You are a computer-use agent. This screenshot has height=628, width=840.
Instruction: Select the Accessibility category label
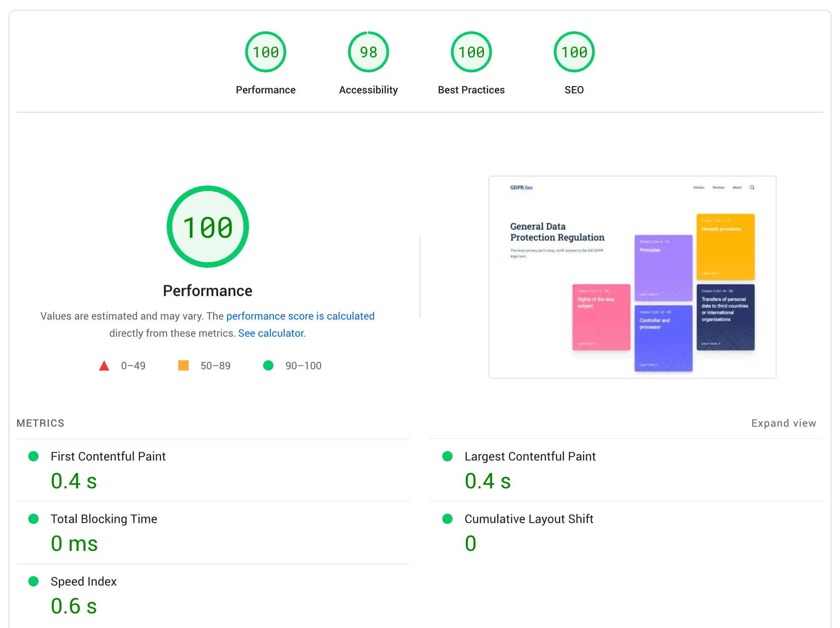368,90
